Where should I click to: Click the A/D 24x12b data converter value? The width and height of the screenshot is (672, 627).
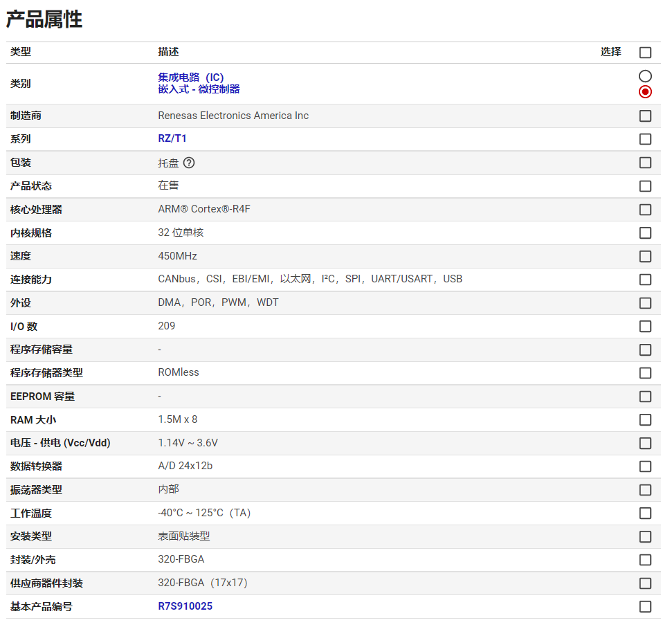185,466
